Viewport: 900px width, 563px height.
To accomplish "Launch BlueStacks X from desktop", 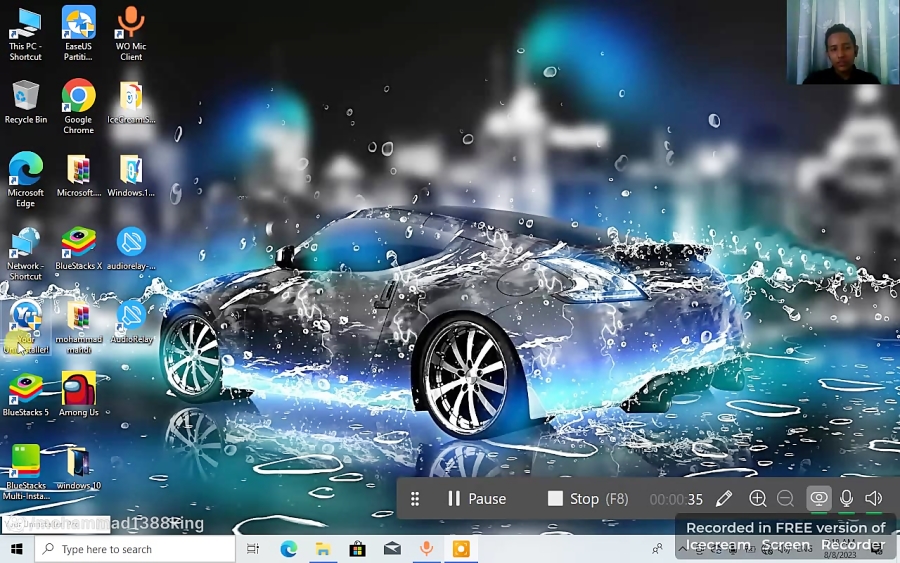I will click(x=79, y=249).
